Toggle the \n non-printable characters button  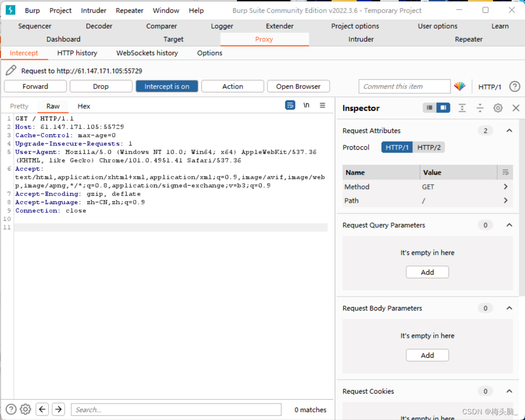[x=306, y=105]
